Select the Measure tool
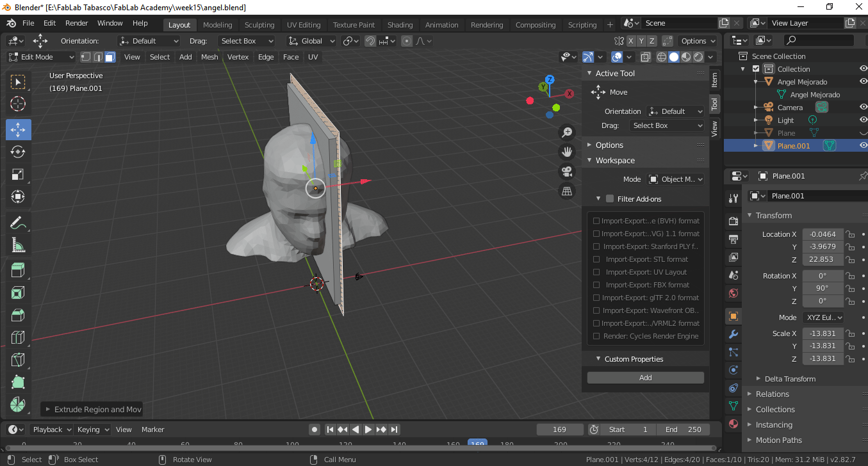The height and width of the screenshot is (466, 868). pyautogui.click(x=18, y=246)
